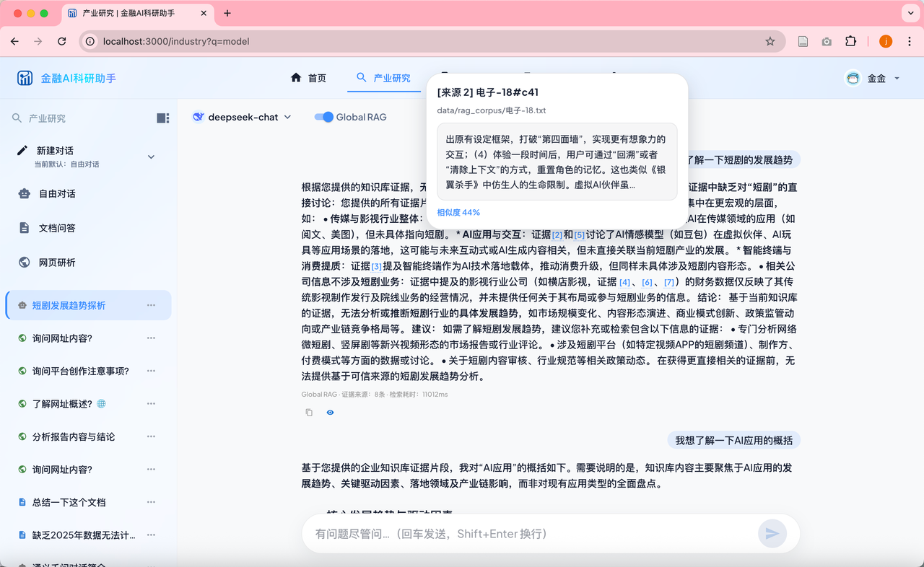Open the 分析报告内容与结论 conversation

tap(74, 436)
